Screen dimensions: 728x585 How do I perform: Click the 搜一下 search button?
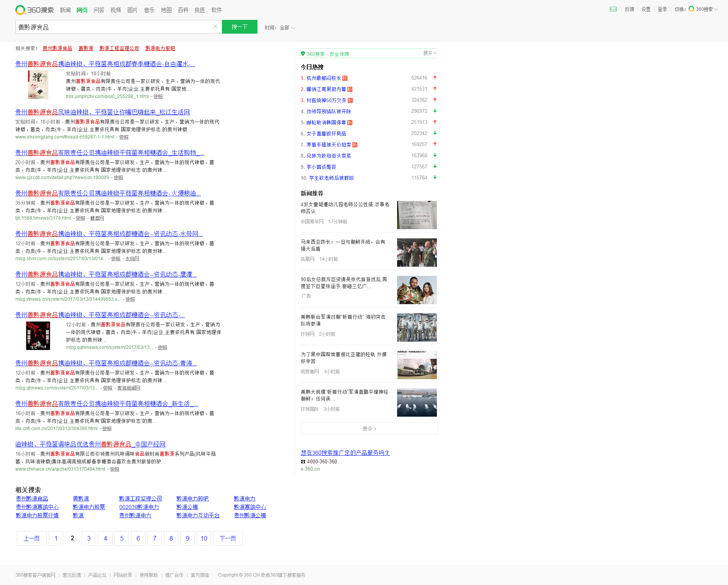(239, 27)
